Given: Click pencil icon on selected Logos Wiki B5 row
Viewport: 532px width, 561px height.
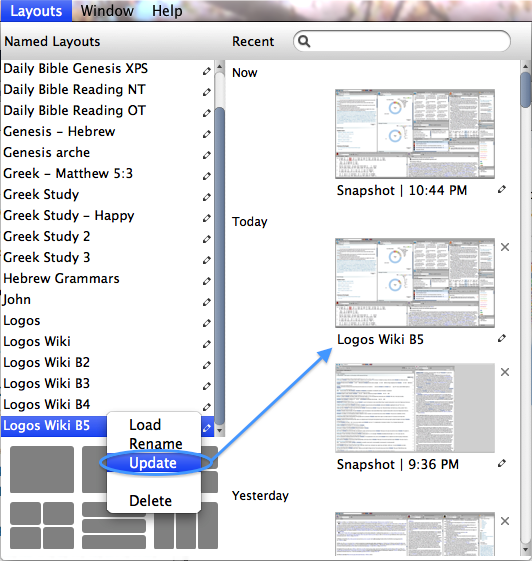Looking at the screenshot, I should pos(207,428).
